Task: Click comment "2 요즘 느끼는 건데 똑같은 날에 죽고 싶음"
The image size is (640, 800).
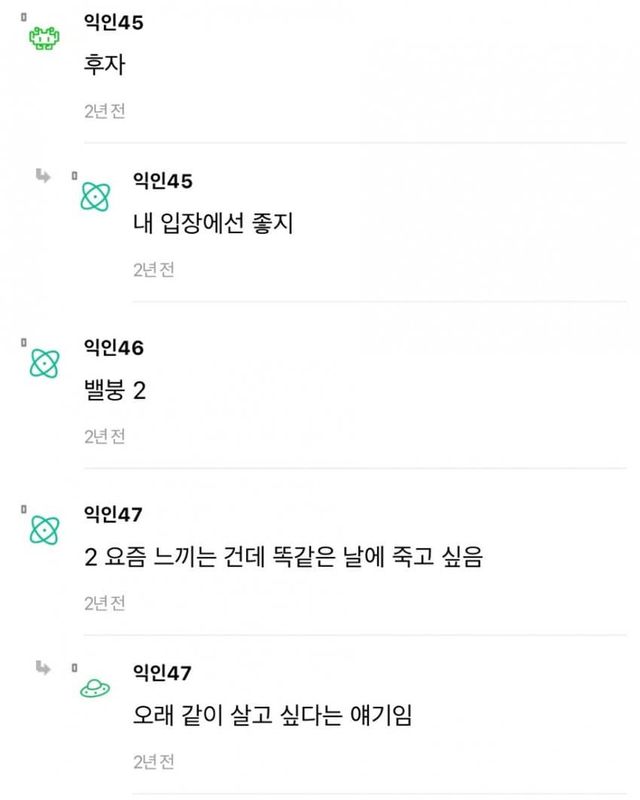Action: coord(283,557)
